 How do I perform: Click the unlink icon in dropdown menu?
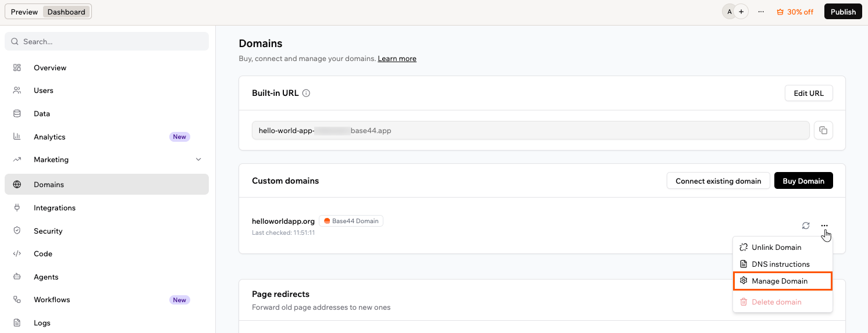(x=744, y=247)
